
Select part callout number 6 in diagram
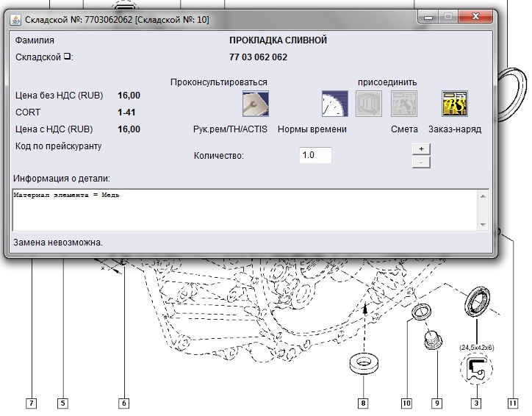[123, 403]
